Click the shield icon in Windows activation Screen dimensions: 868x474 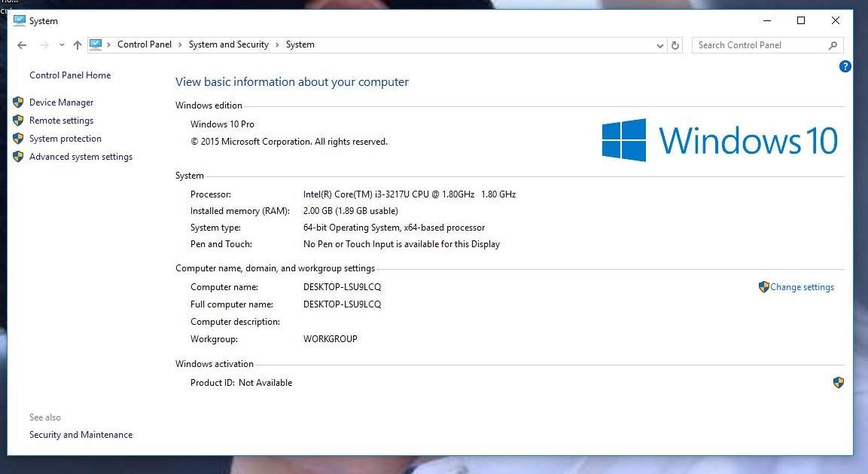click(x=838, y=383)
